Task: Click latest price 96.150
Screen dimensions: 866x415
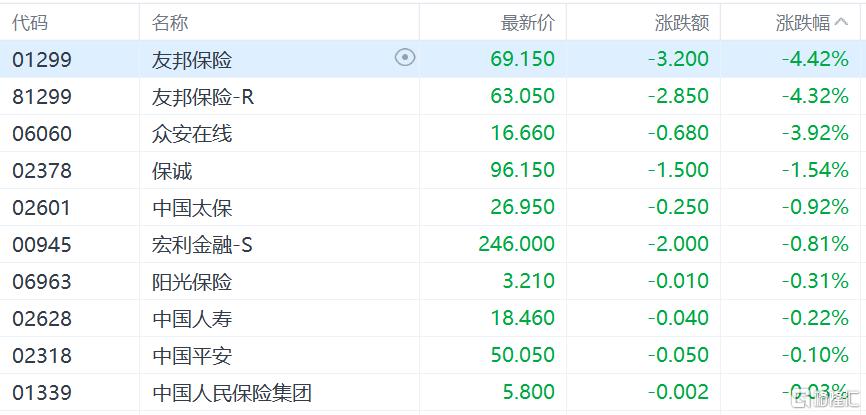Action: click(522, 170)
